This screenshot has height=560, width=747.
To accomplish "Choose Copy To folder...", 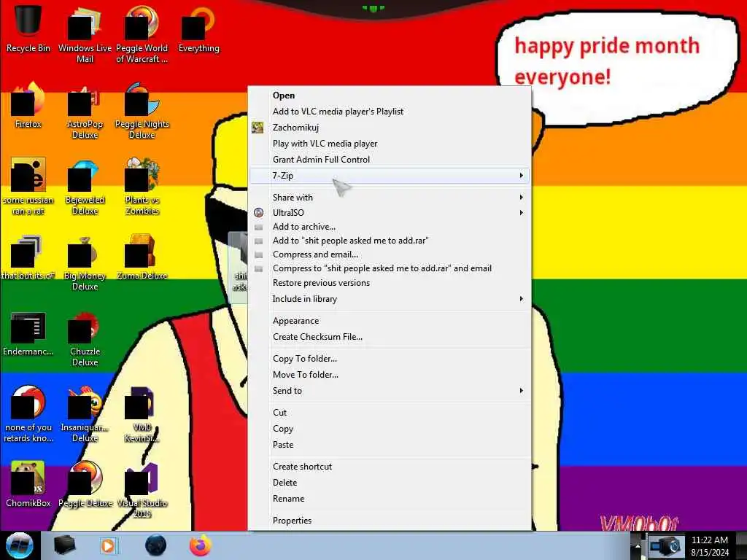I will pyautogui.click(x=390, y=359).
